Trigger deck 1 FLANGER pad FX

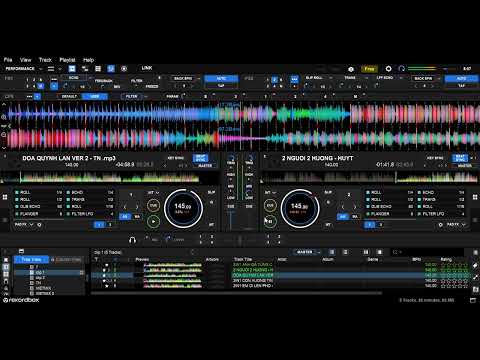pos(39,214)
